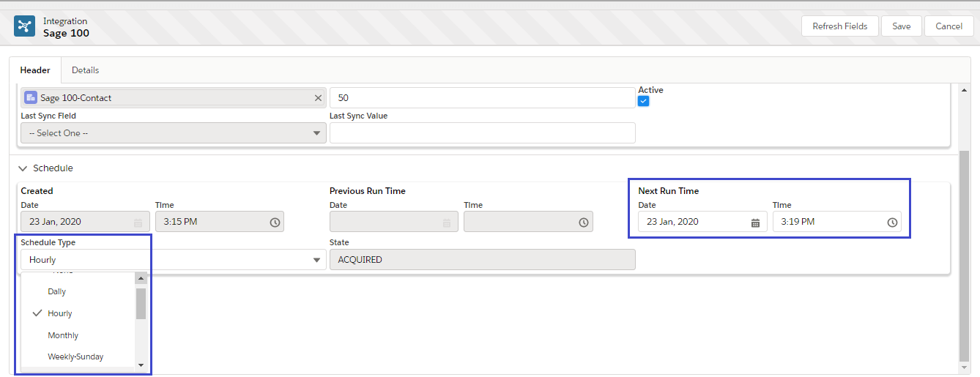The width and height of the screenshot is (980, 377).
Task: Click the Previous Run Time clock icon
Action: coord(583,223)
